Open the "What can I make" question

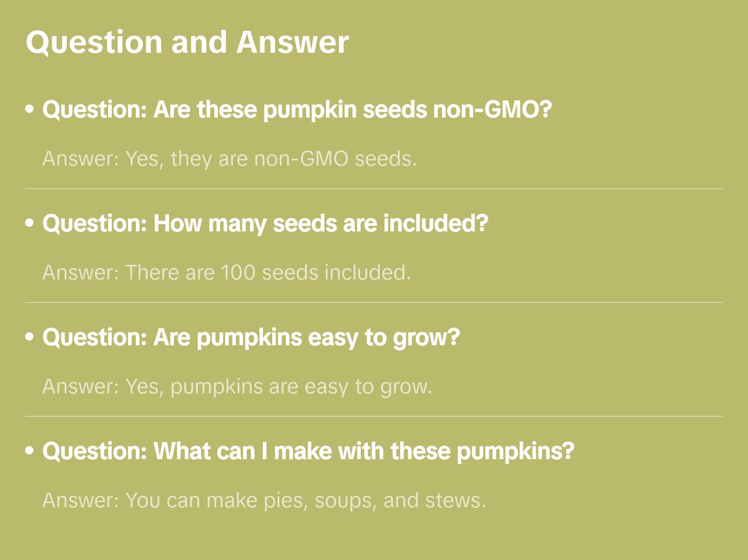[308, 451]
